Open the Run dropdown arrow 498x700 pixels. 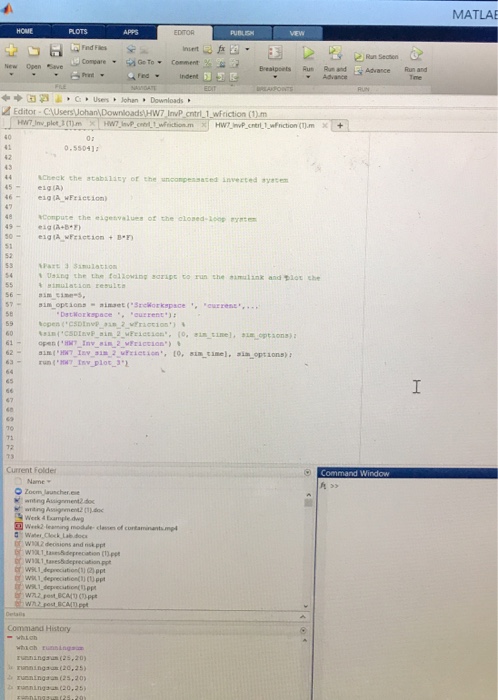click(308, 77)
